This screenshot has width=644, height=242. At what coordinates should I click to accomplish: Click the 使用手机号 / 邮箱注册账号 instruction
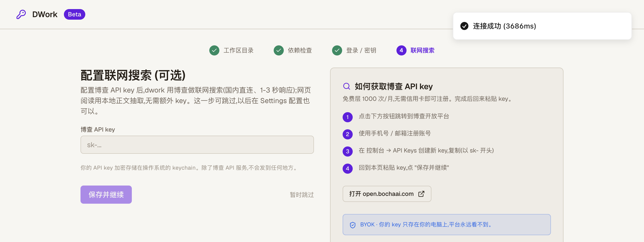[395, 133]
